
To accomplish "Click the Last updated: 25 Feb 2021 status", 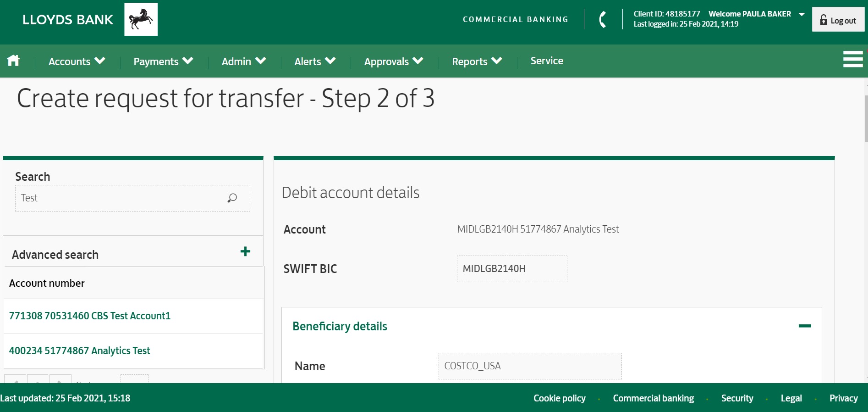I will point(65,398).
